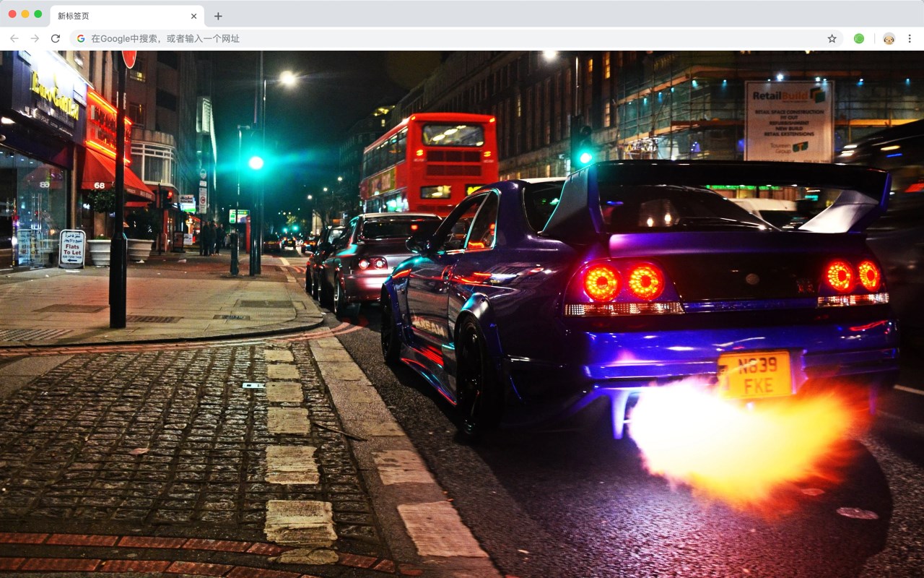This screenshot has height=578, width=924.
Task: Click the browser back arrow
Action: tap(14, 38)
